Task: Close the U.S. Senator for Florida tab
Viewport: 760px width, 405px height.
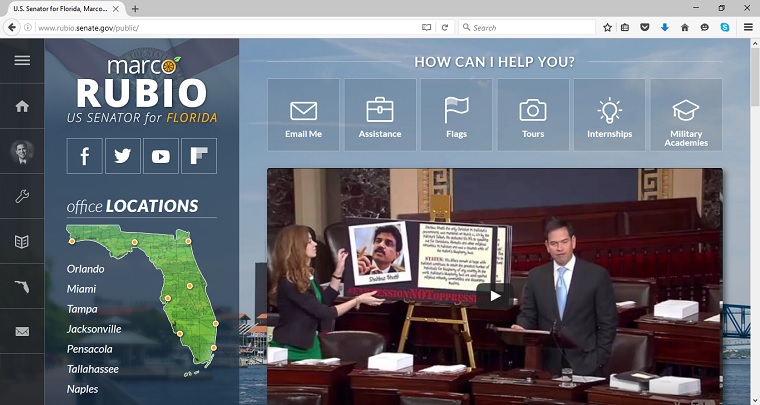Action: tap(116, 9)
